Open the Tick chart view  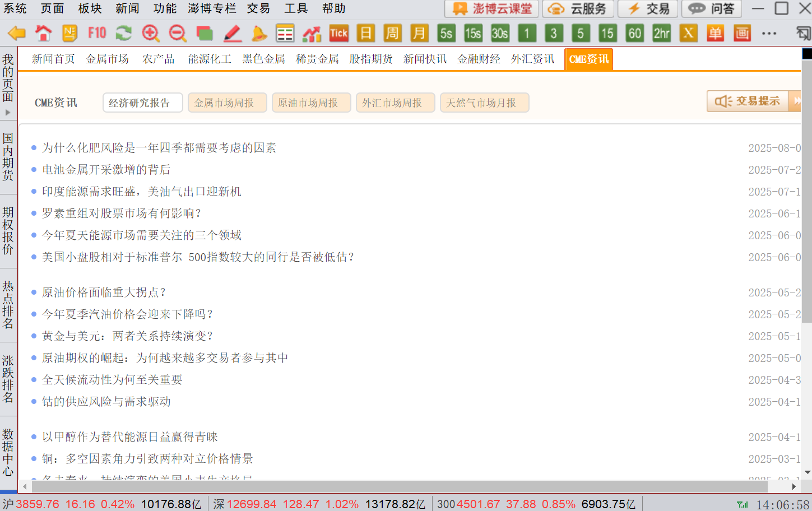point(338,34)
